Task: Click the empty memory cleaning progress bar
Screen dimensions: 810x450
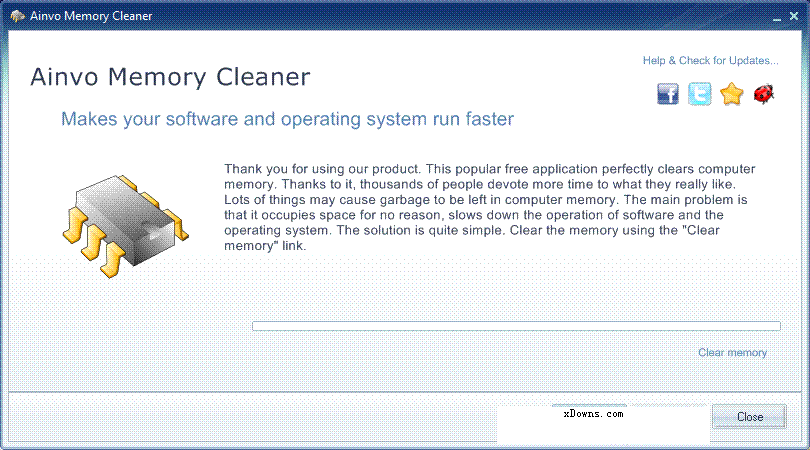Action: coord(515,326)
